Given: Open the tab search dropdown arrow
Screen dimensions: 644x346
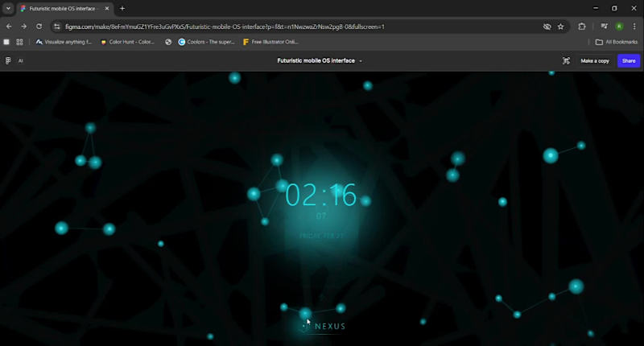Looking at the screenshot, I should [x=8, y=8].
